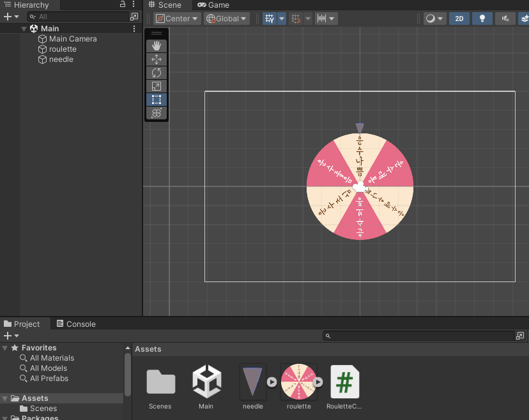Select Scenes subfolder in project tree
The width and height of the screenshot is (529, 420).
pyautogui.click(x=38, y=409)
